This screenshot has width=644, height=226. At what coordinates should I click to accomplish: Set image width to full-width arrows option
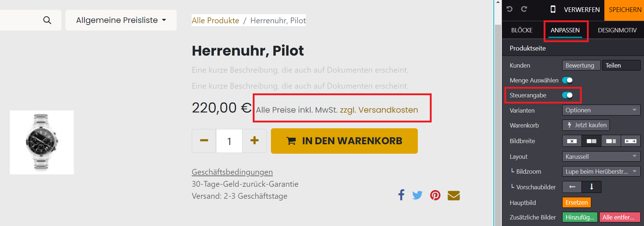(631, 141)
